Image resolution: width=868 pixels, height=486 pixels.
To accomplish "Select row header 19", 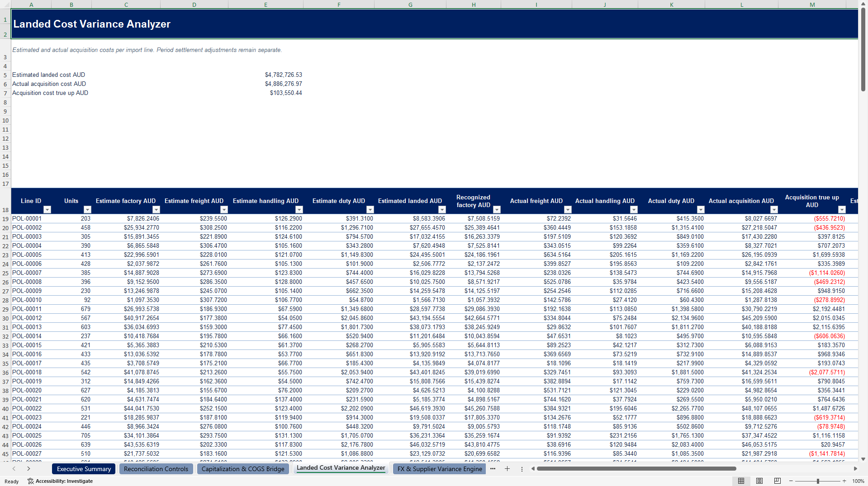I will (x=5, y=219).
